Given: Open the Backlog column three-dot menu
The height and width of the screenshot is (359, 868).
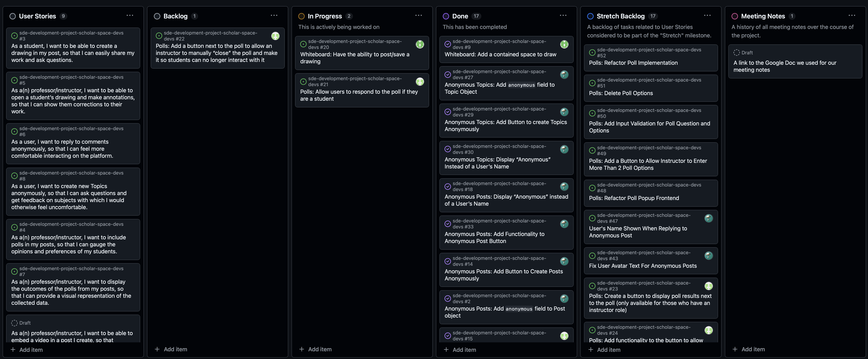Looking at the screenshot, I should coord(274,15).
